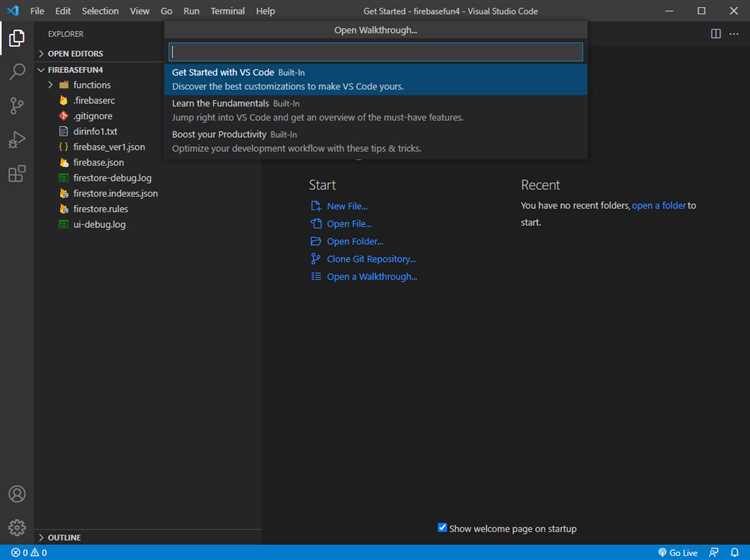Screen dimensions: 750x560
Task: Click the Open File... link
Action: 349,224
